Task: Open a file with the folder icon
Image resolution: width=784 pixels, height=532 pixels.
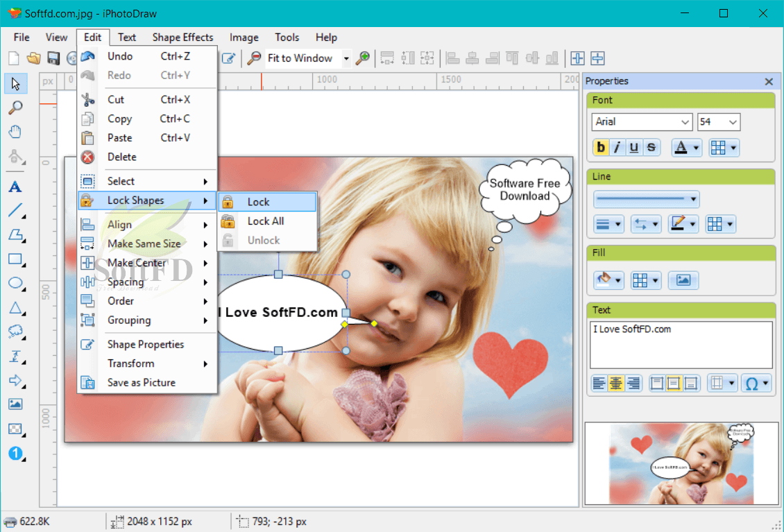Action: point(33,58)
